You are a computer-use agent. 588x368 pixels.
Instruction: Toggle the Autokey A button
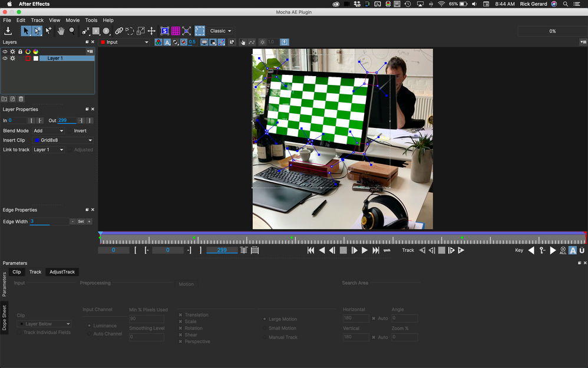point(572,251)
